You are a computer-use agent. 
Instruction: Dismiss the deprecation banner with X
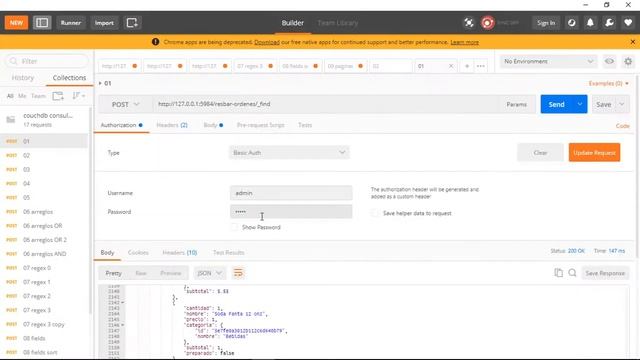coord(633,42)
